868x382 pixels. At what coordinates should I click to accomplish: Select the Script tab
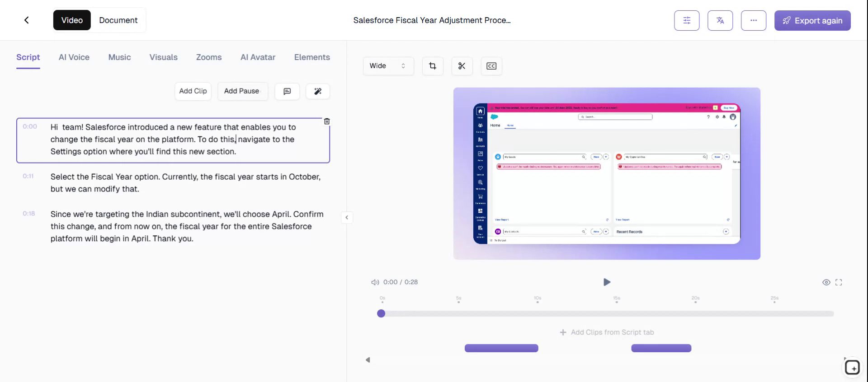(28, 57)
